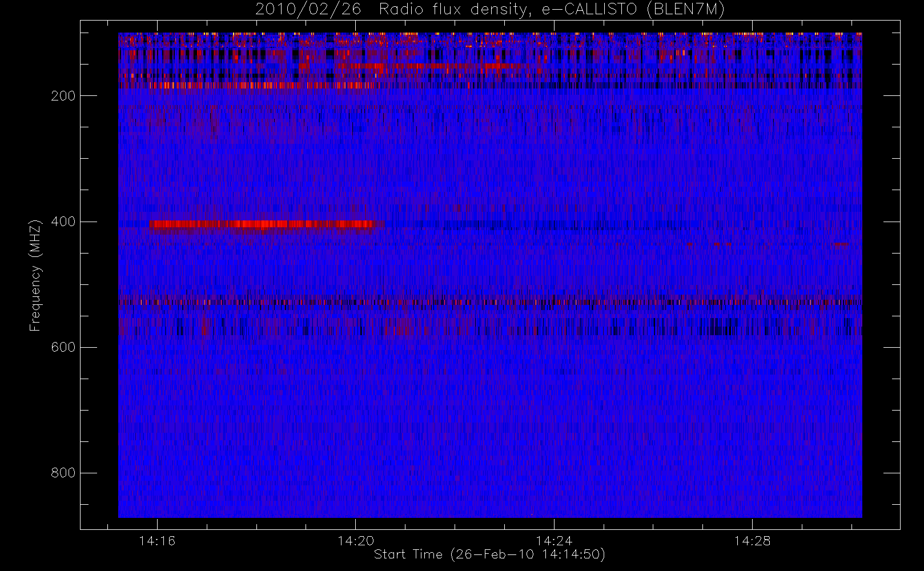
Task: Click the 200 frequency tick label
Action: pos(63,96)
